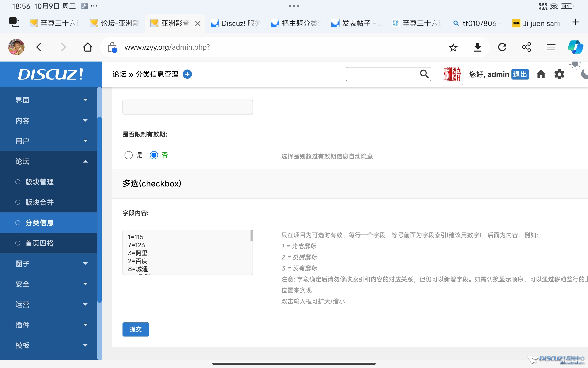This screenshot has width=588, height=368.
Task: Reload the page with the refresh icon
Action: tap(502, 47)
